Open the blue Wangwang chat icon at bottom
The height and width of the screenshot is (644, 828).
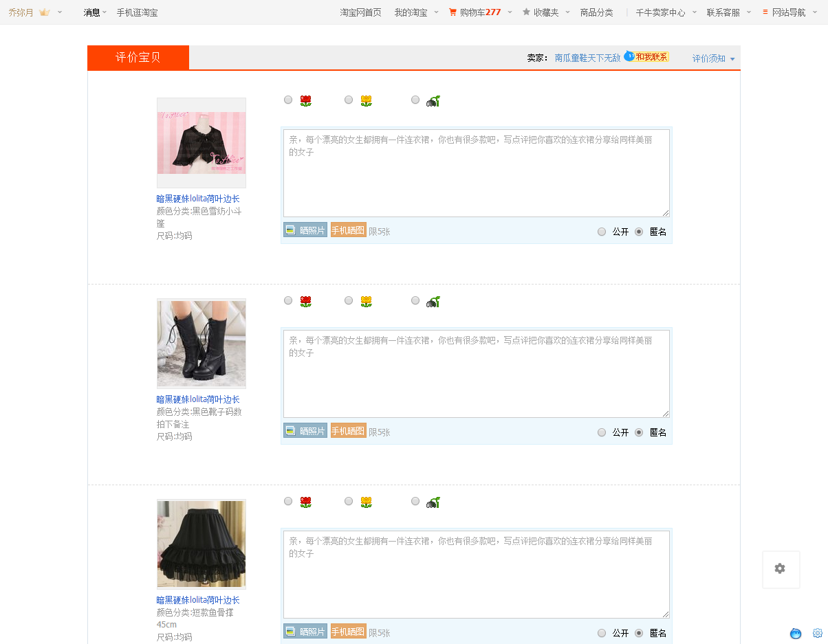[796, 633]
